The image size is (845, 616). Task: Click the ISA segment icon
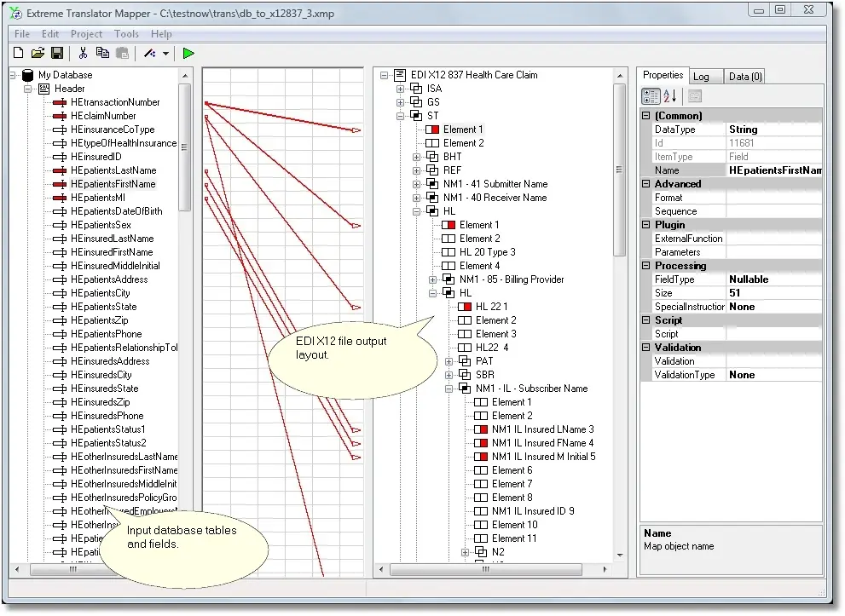point(416,89)
